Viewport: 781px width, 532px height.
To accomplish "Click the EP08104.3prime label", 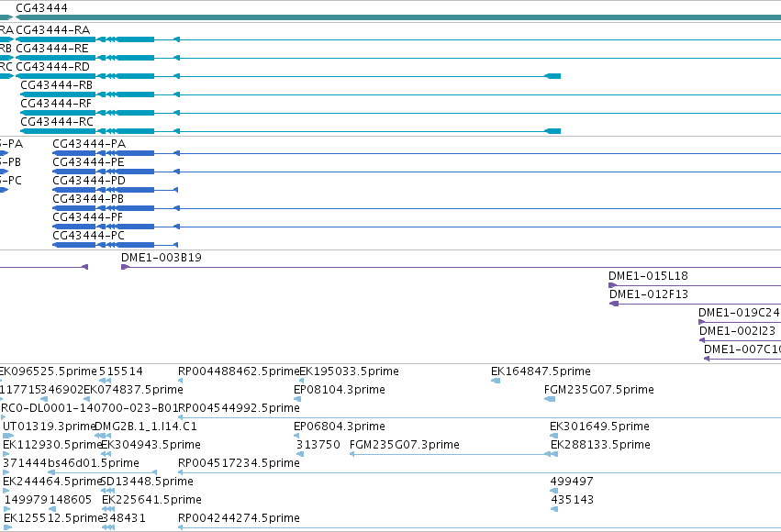I will (340, 390).
